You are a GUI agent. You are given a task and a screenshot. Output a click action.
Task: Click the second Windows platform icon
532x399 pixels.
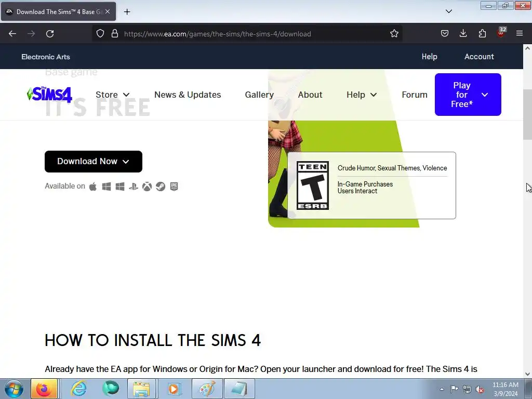coord(120,187)
